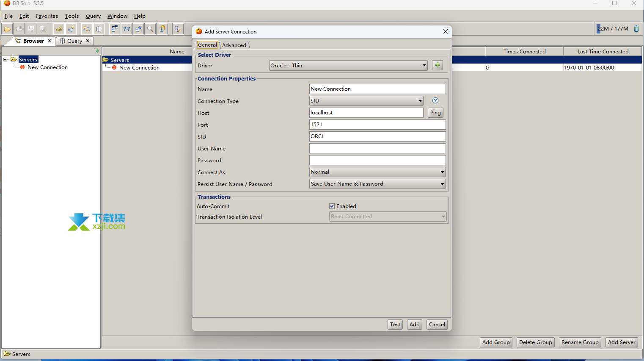Click the plain floppy disk Save icon
This screenshot has width=644, height=361.
31,29
